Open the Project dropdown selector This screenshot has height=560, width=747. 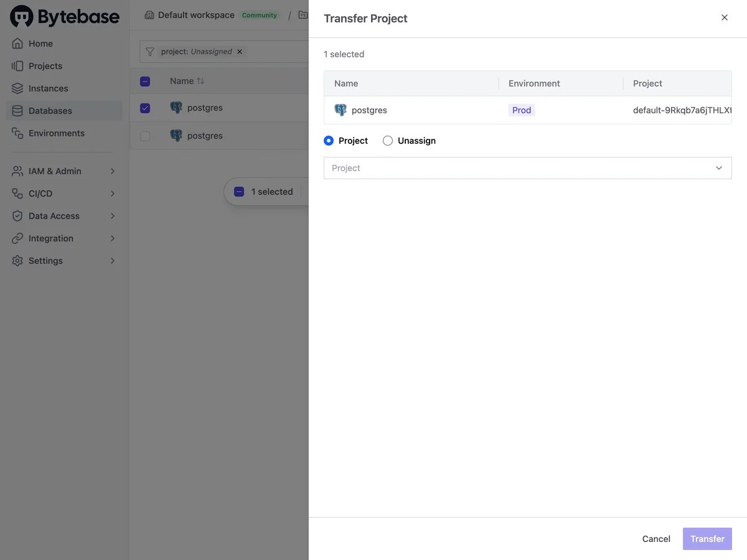[528, 168]
